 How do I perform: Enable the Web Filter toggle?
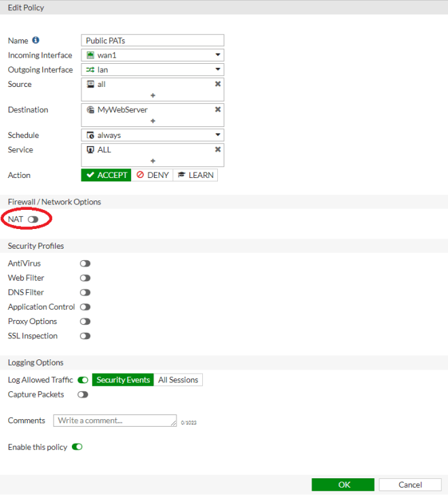tap(85, 278)
